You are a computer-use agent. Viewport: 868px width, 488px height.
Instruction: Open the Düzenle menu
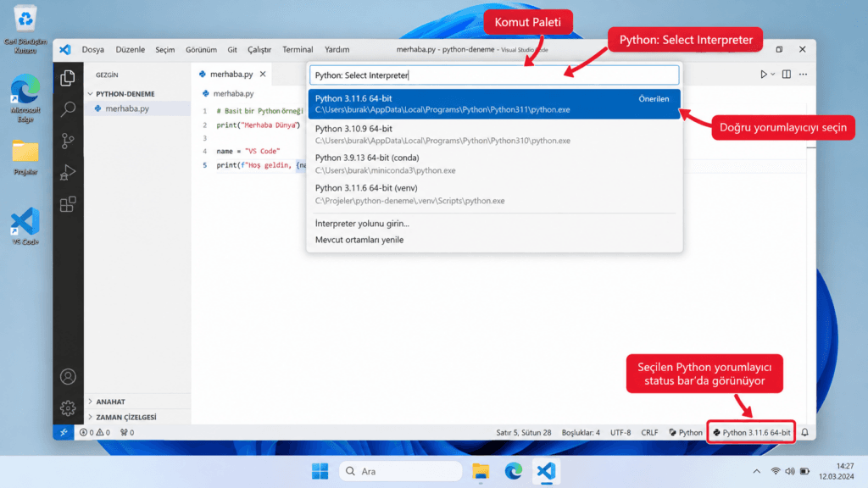[130, 49]
